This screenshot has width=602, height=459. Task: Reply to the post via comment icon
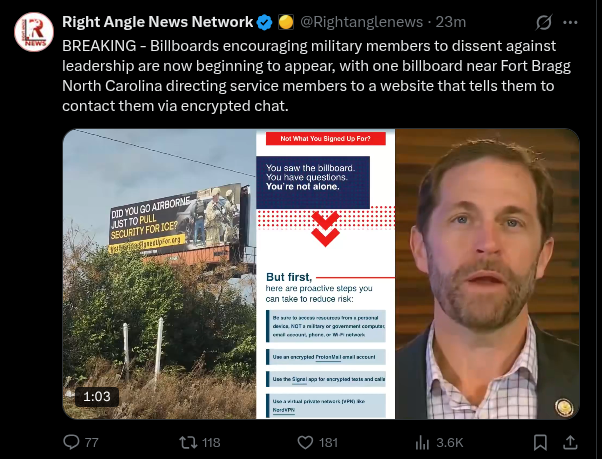pyautogui.click(x=71, y=442)
